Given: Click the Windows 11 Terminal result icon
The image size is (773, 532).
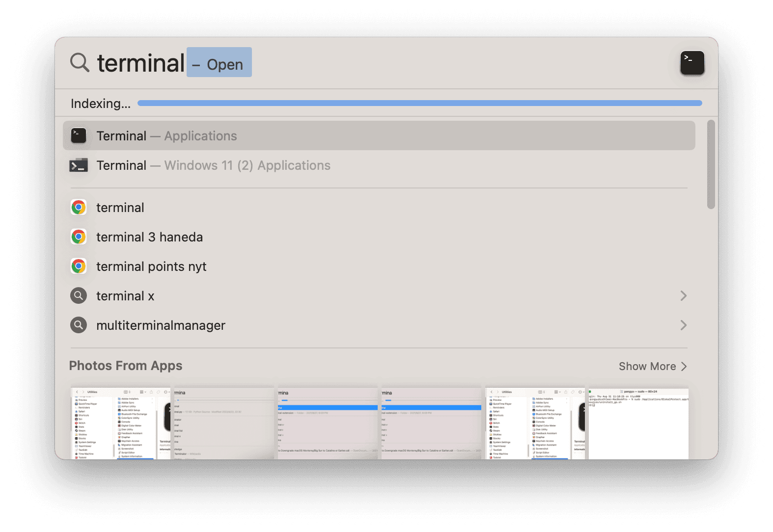Looking at the screenshot, I should click(x=79, y=165).
